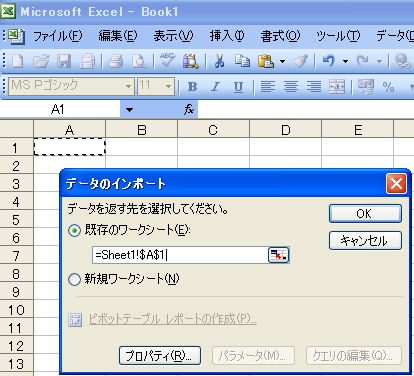Click the Cut scissors icon
414x376 pixels.
pos(219,61)
